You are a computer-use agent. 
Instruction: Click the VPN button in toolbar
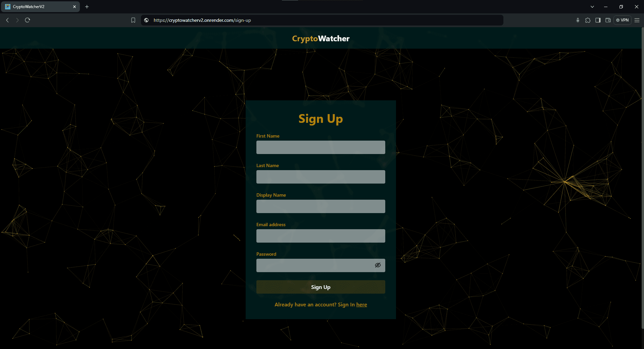click(623, 20)
